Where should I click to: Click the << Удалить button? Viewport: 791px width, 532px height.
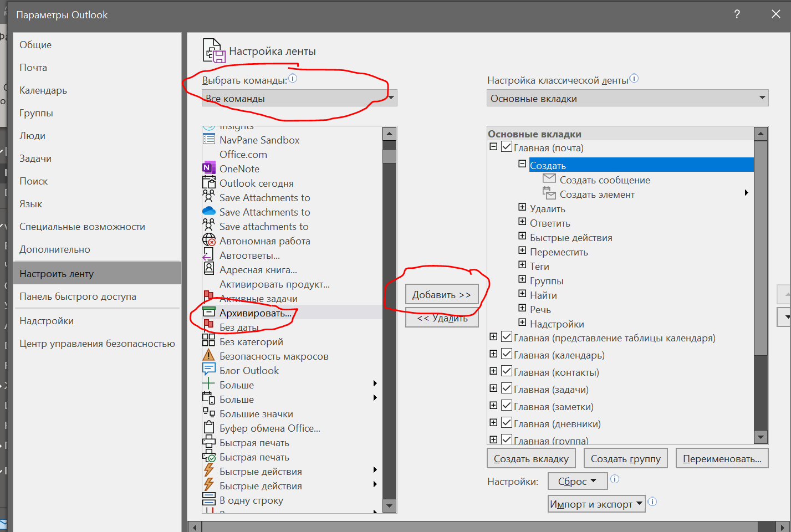442,318
